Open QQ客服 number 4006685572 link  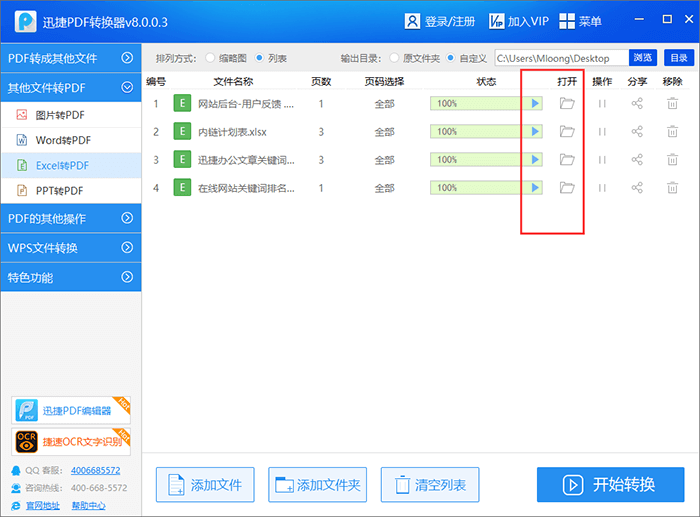(x=96, y=470)
